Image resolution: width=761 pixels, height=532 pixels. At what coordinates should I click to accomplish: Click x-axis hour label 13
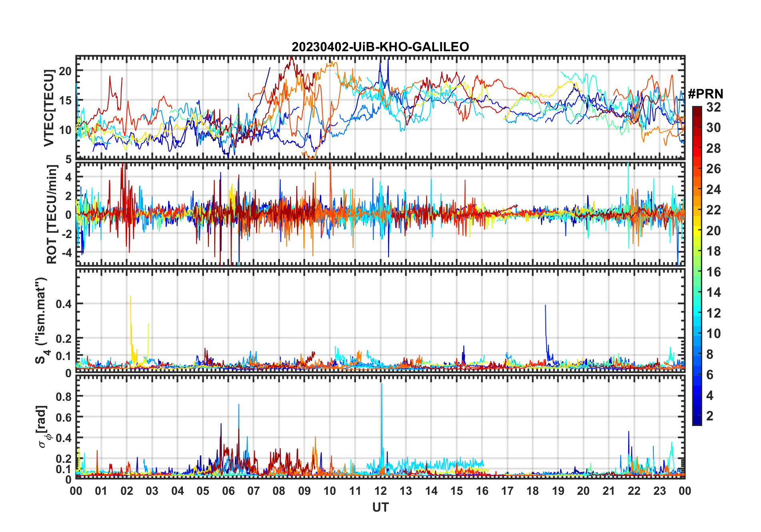[406, 491]
